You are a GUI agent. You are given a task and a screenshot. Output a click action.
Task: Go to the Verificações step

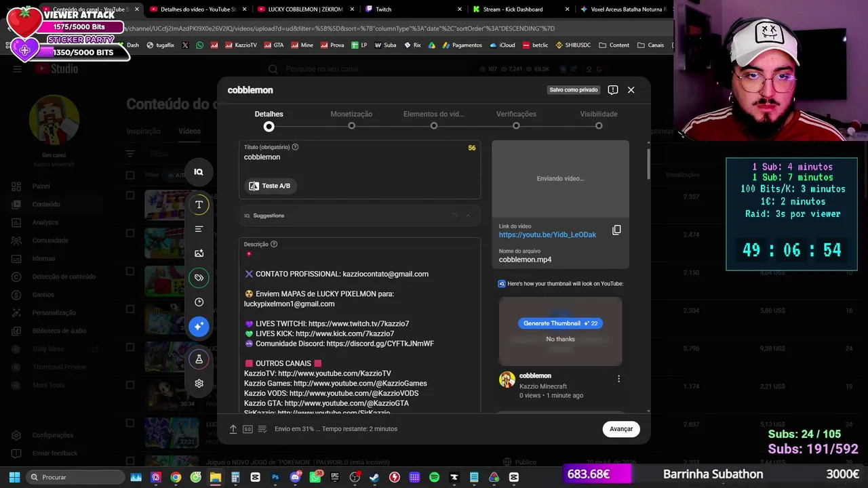click(x=516, y=119)
